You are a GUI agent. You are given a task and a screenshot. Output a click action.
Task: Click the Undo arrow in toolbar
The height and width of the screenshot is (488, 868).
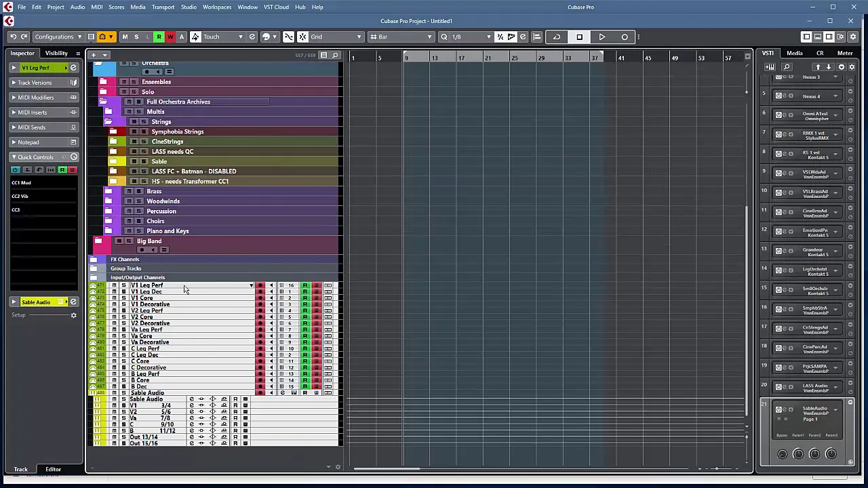click(13, 37)
